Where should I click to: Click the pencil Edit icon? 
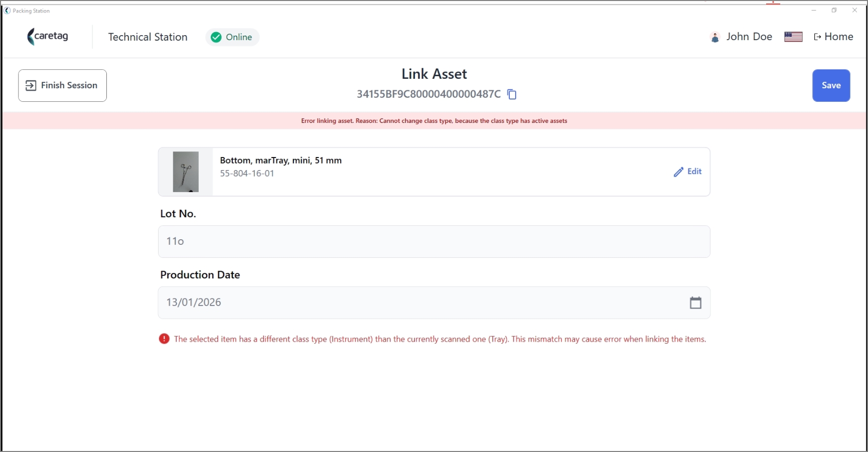coord(678,172)
